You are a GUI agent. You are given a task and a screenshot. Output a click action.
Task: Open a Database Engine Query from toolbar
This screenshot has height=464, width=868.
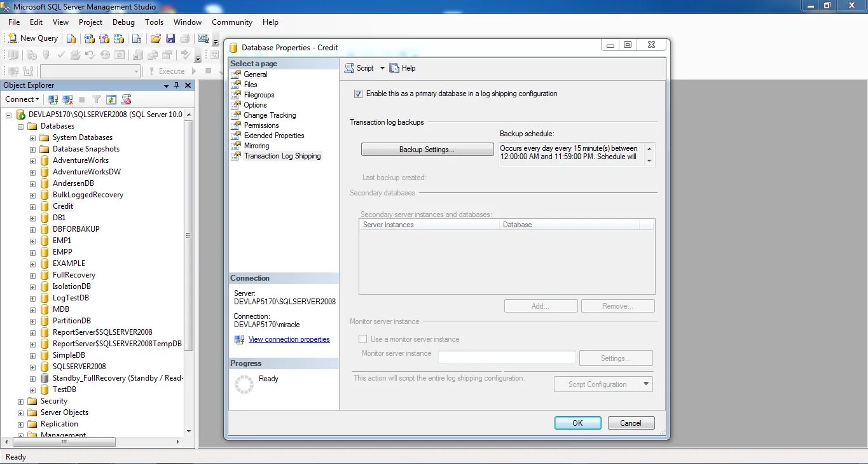(x=72, y=38)
